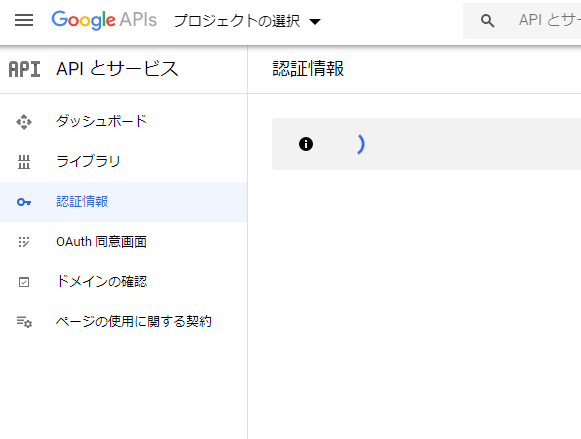
Task: Click the API logo in sidebar header
Action: tap(24, 69)
